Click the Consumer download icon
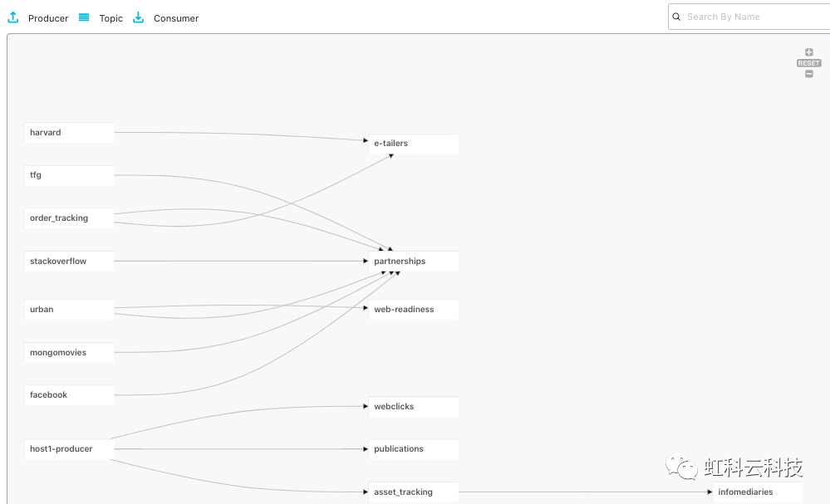Viewport: 830px width, 504px height. [138, 17]
